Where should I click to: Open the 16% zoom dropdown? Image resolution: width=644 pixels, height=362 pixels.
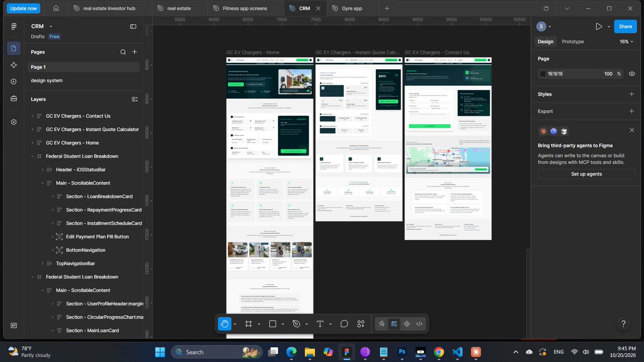coord(627,41)
